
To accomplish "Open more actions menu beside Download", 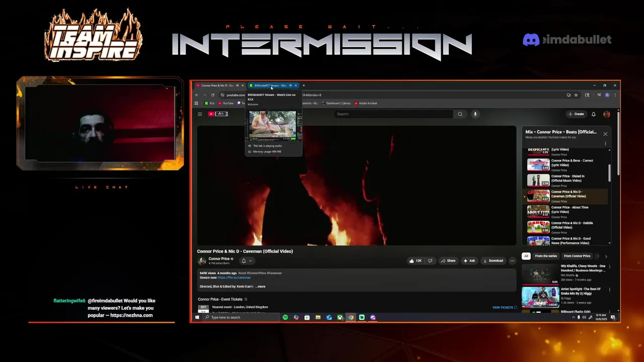I will click(512, 260).
